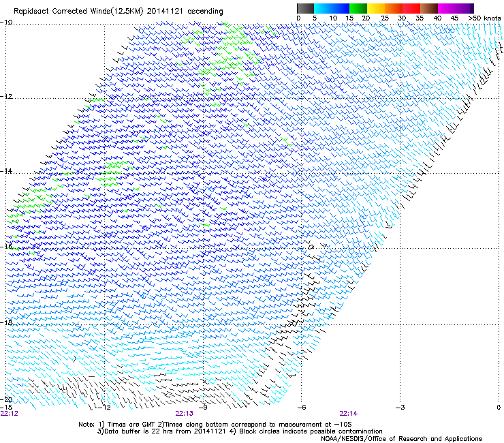Select the gray 0-5 knots legend segment
The height and width of the screenshot is (443, 504).
(x=305, y=8)
